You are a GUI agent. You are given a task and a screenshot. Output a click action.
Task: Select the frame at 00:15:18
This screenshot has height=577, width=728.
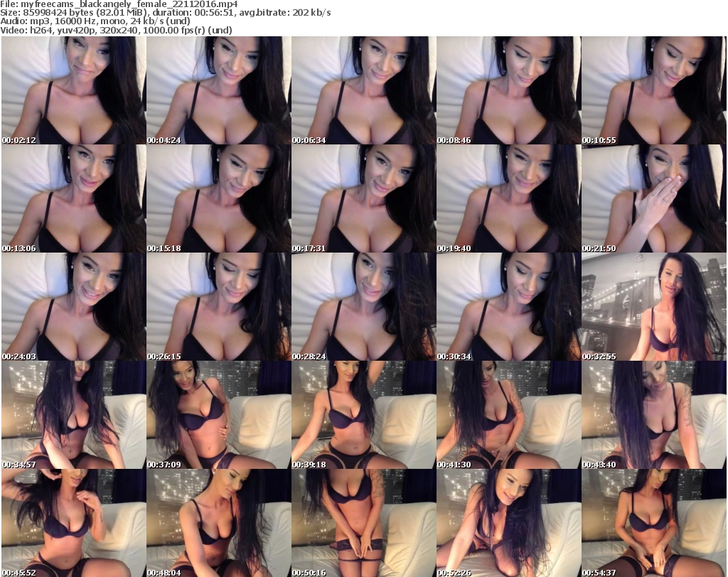tap(219, 198)
